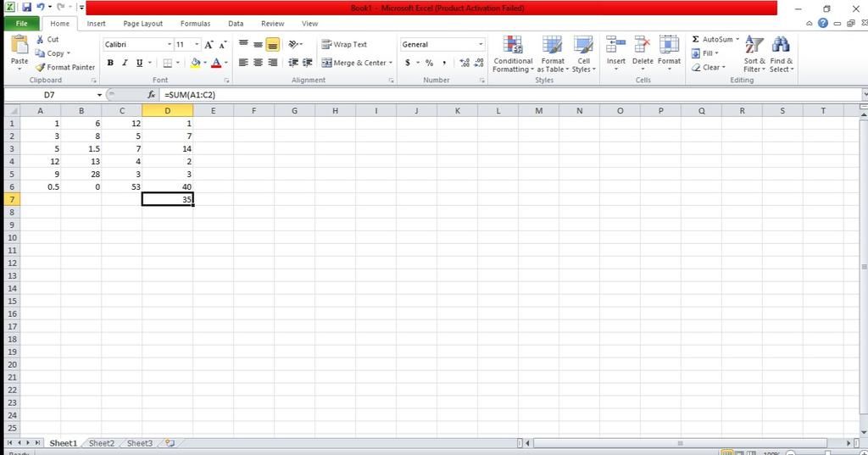
Task: Click the Increase Decimal icon
Action: pyautogui.click(x=465, y=63)
